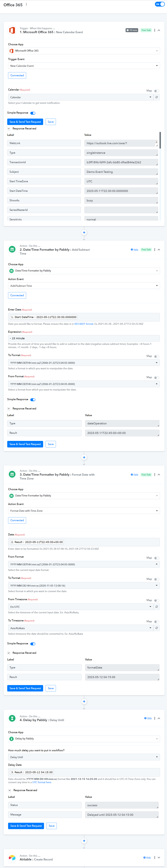Click the Delay by Pabbly hourglass icon

[x=12, y=718]
